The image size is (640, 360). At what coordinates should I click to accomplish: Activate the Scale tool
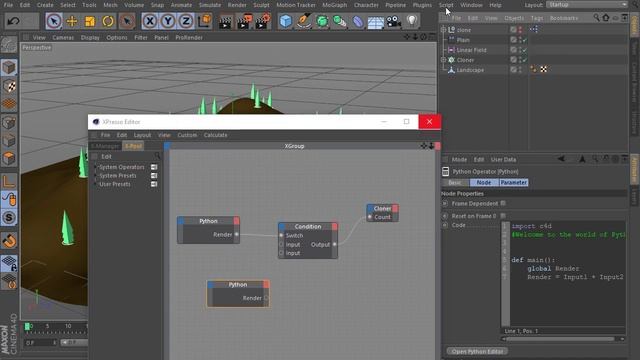(x=90, y=21)
